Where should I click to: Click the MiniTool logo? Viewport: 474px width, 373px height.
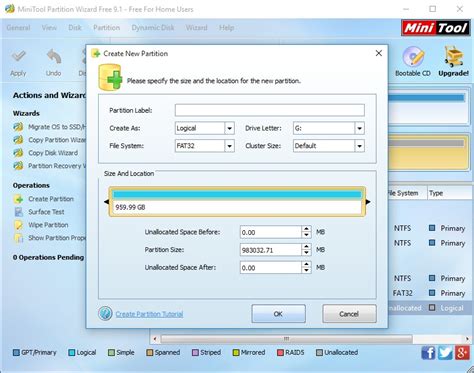tap(435, 28)
